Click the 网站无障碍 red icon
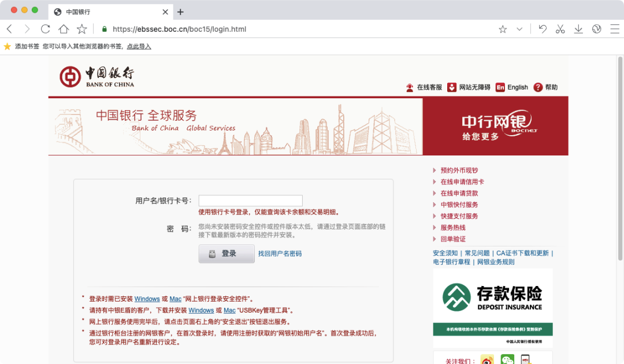This screenshot has width=624, height=364. [x=452, y=87]
